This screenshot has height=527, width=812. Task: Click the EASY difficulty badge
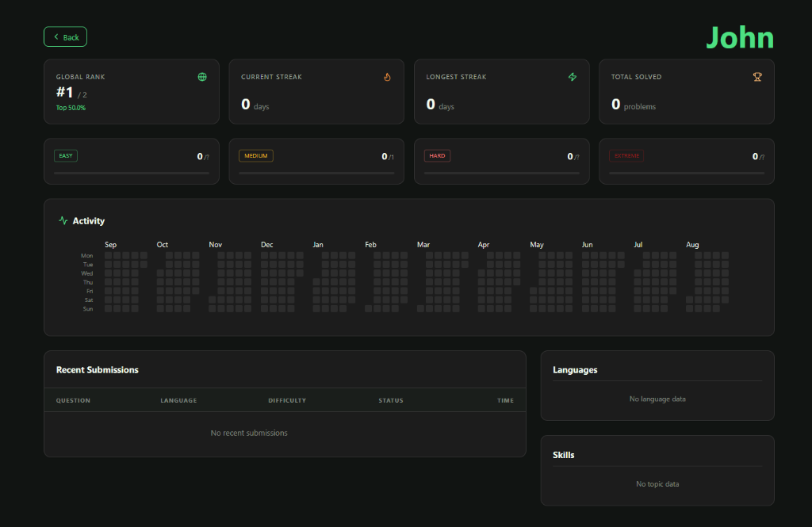coord(66,156)
